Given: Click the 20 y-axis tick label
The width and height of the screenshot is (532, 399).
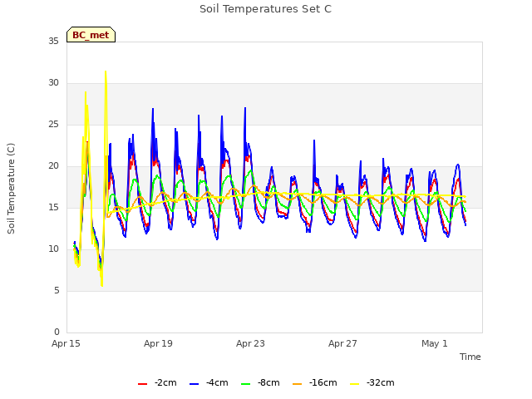Looking at the screenshot, I should pyautogui.click(x=53, y=166).
